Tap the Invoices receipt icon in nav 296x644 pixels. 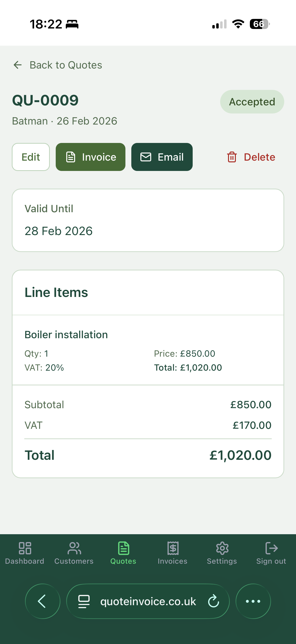tap(173, 548)
